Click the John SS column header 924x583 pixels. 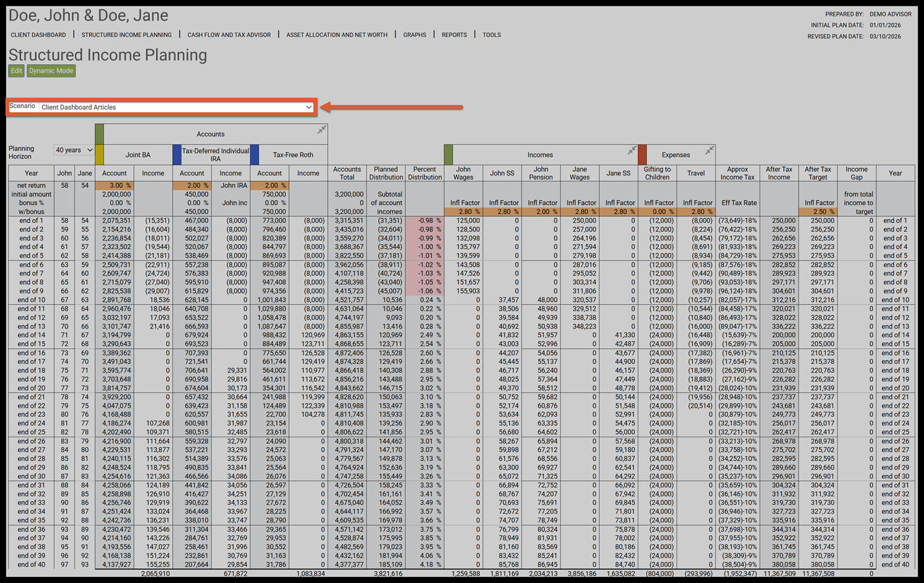[x=502, y=173]
